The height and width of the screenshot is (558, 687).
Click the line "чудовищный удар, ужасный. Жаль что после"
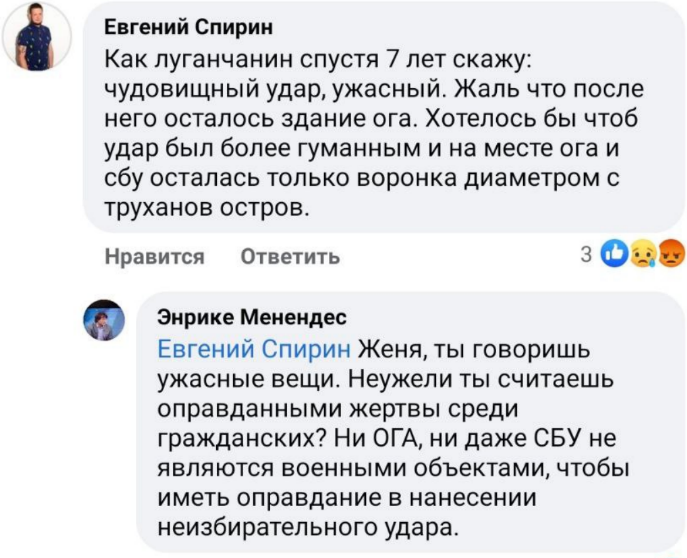pos(374,90)
